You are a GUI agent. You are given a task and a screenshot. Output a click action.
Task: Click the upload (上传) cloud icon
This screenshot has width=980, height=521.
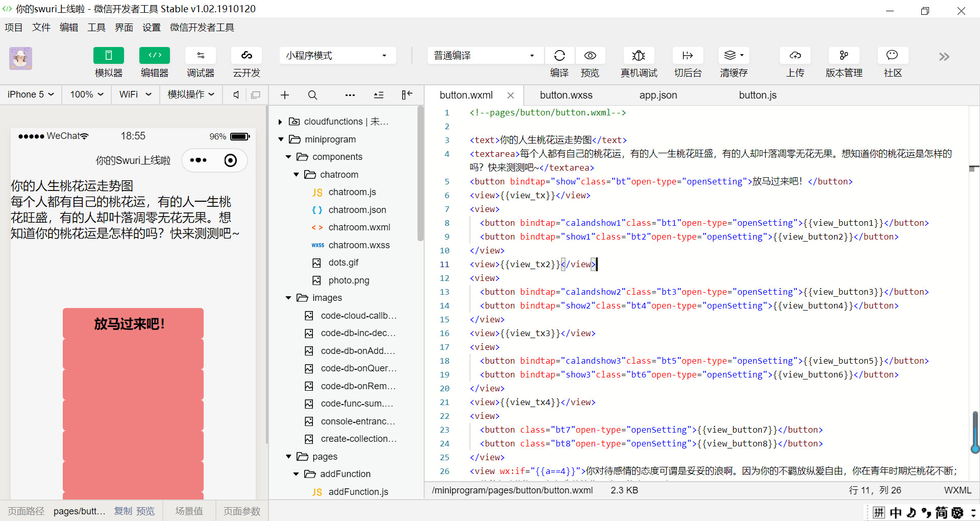point(795,56)
